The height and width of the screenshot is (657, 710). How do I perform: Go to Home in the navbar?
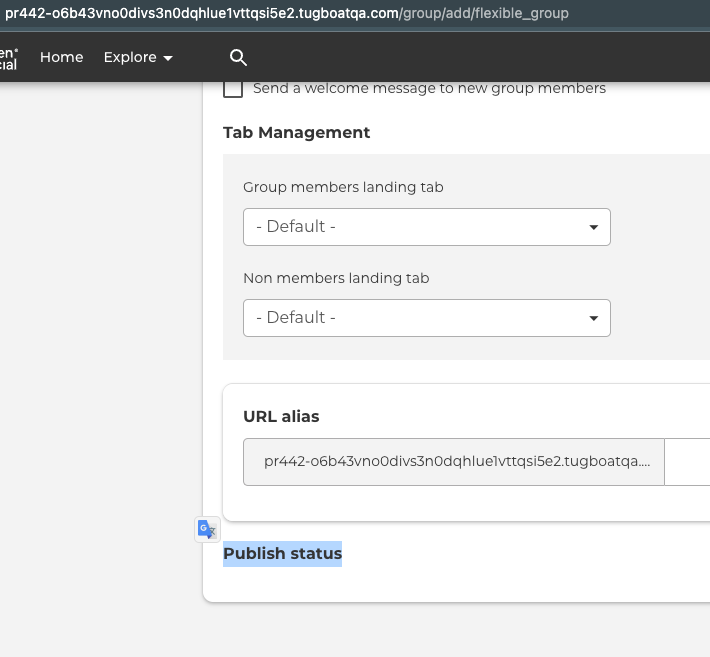pyautogui.click(x=61, y=57)
